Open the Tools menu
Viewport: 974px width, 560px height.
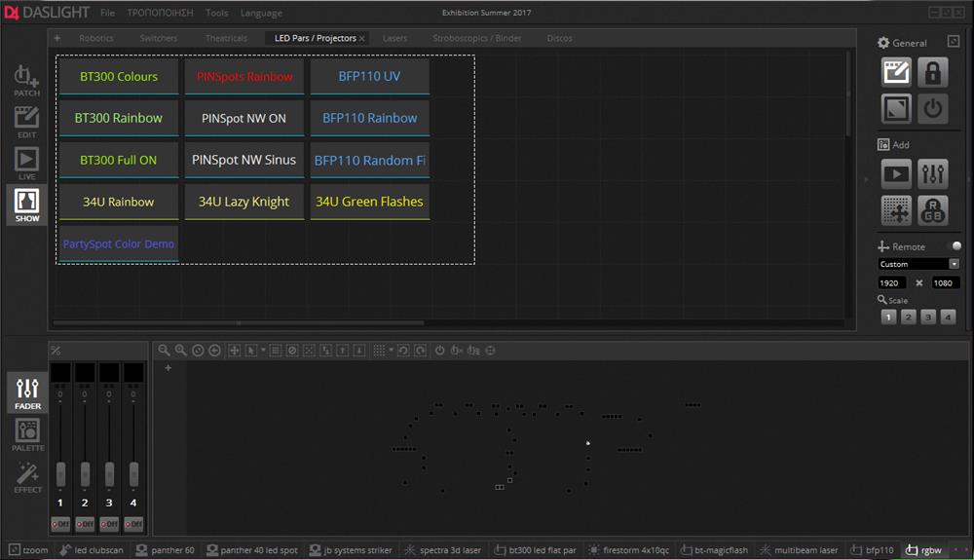(x=217, y=13)
